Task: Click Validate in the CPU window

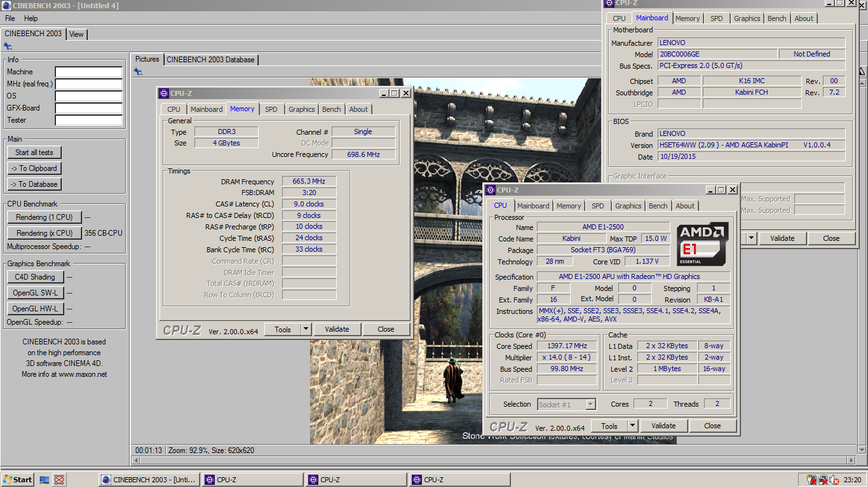Action: click(663, 426)
